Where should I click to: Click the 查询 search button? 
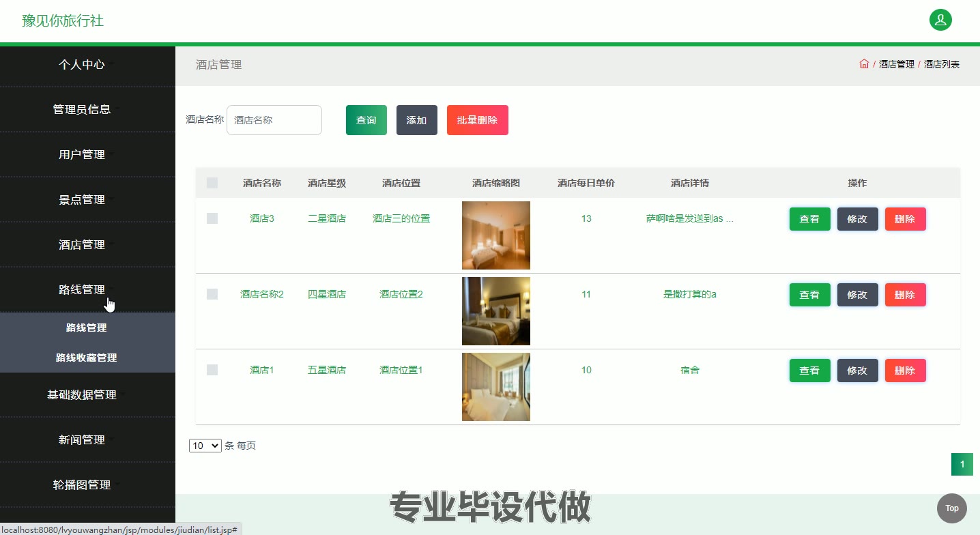point(366,120)
